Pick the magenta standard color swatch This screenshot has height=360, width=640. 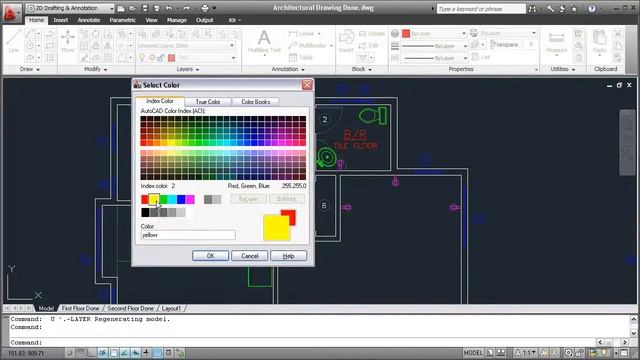190,199
